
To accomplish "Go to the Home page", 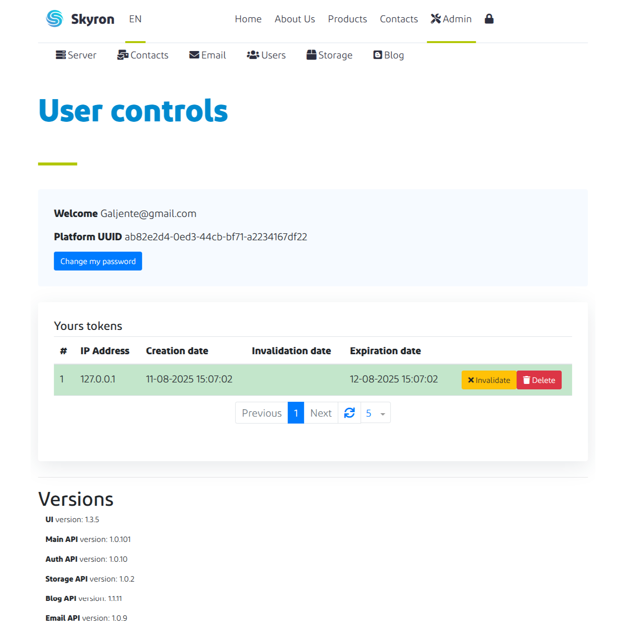I will [248, 19].
